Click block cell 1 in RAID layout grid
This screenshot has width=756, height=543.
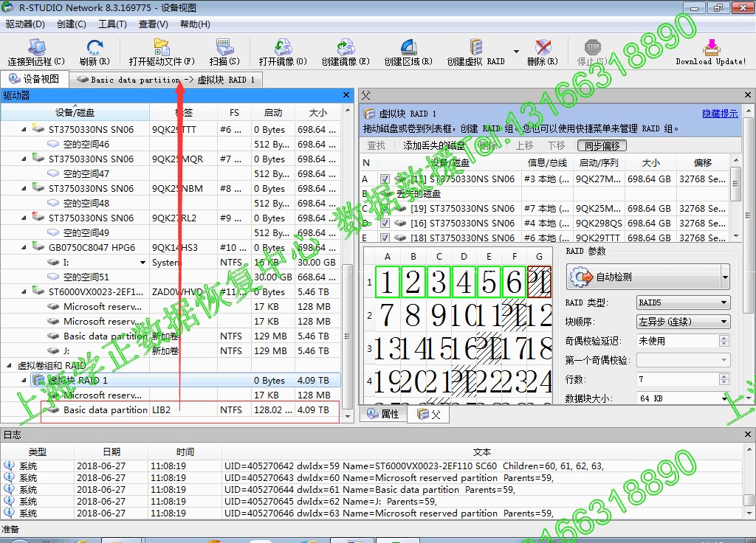coord(387,282)
